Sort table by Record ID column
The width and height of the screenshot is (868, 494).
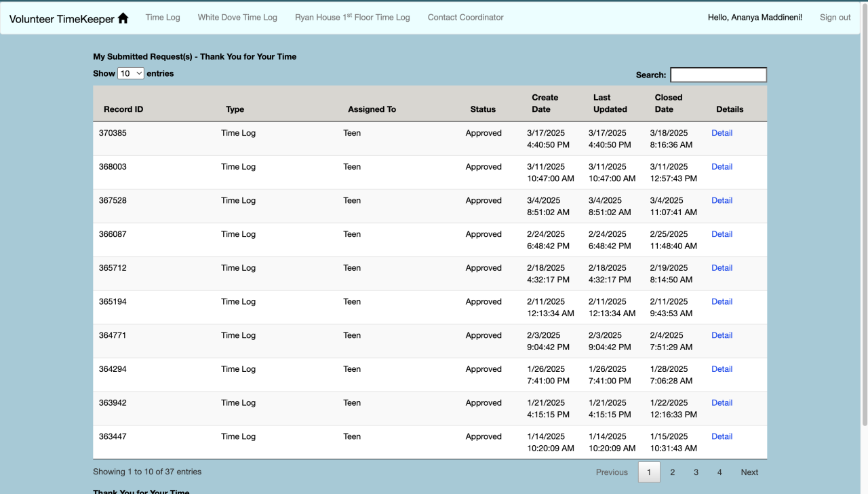point(123,109)
